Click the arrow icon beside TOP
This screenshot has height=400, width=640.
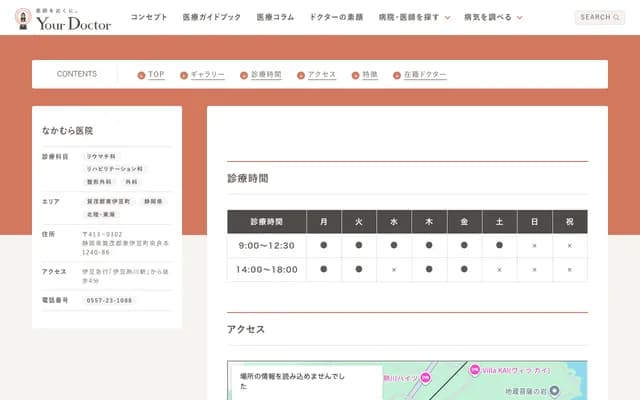(142, 75)
